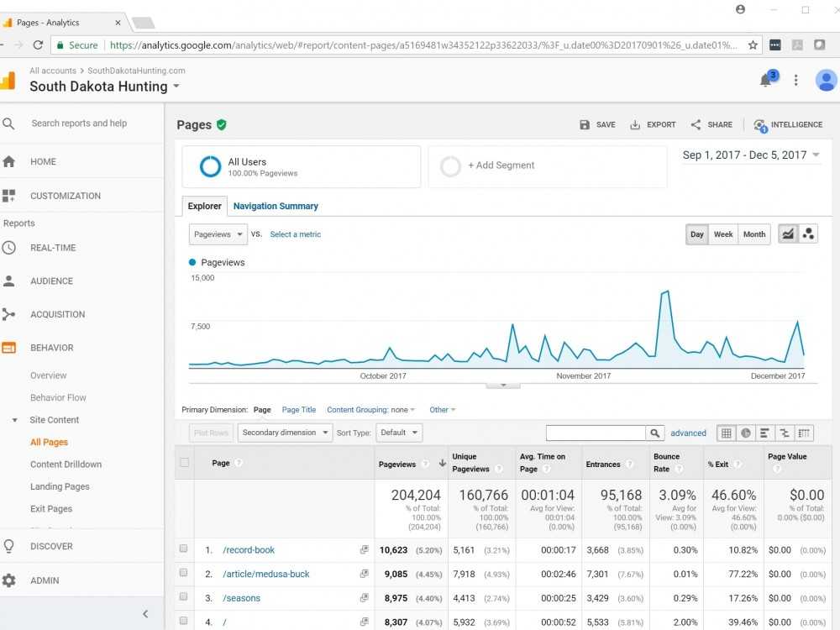840x630 pixels.
Task: Select the header checkbox above the page rows
Action: coord(184,461)
